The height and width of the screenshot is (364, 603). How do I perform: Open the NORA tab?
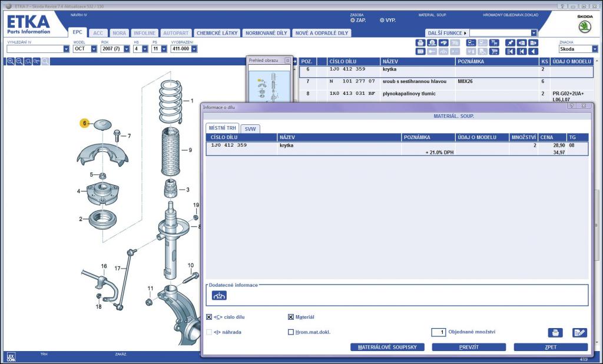pos(119,33)
